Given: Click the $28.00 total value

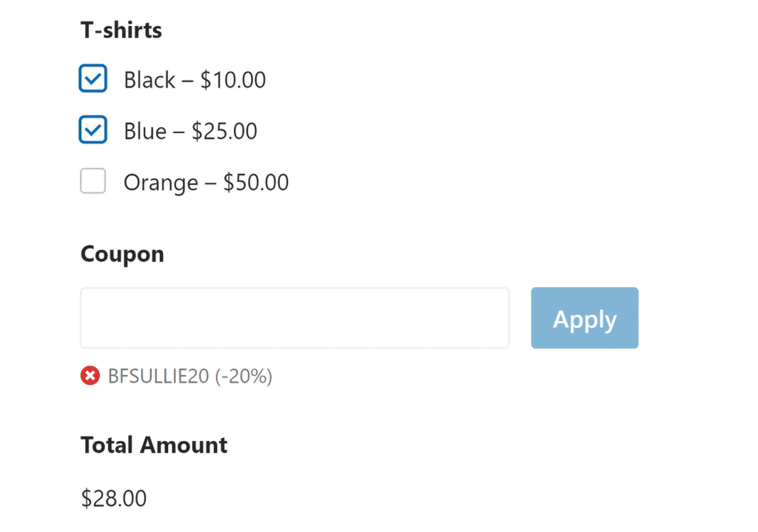Looking at the screenshot, I should pos(114,498).
